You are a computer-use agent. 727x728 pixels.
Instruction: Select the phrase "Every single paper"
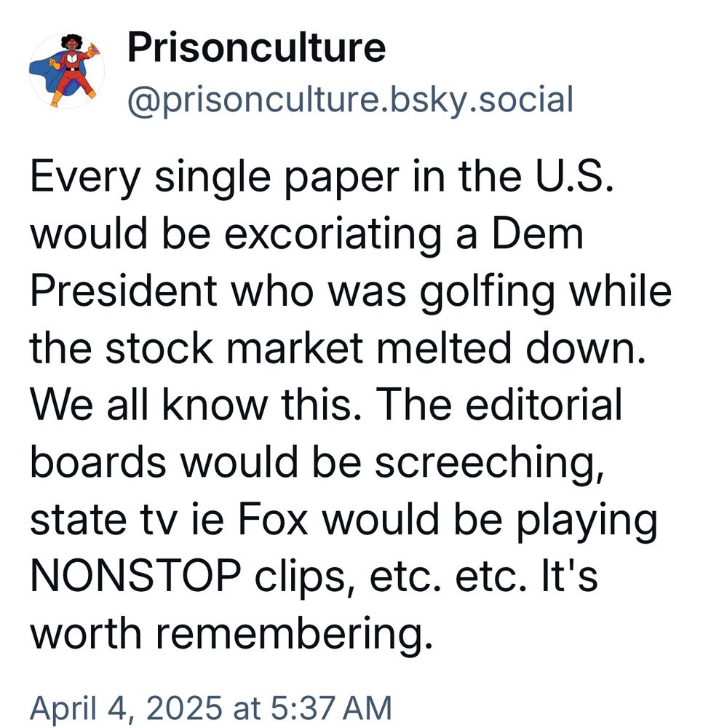[215, 178]
